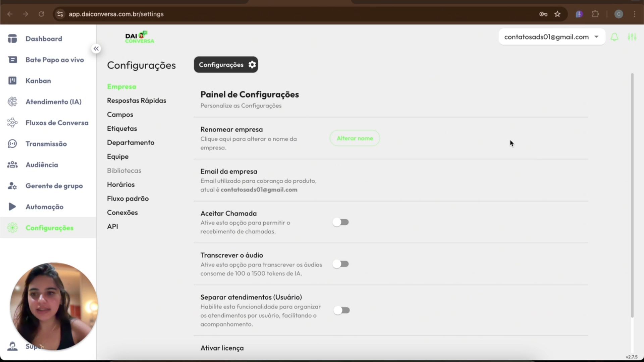
Task: Click the address bar URL field
Action: pyautogui.click(x=295, y=14)
